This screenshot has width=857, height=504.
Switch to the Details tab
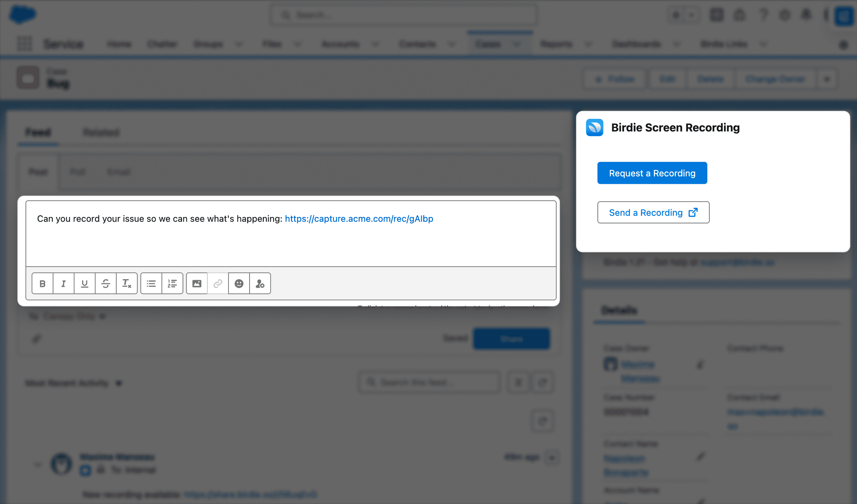[619, 310]
